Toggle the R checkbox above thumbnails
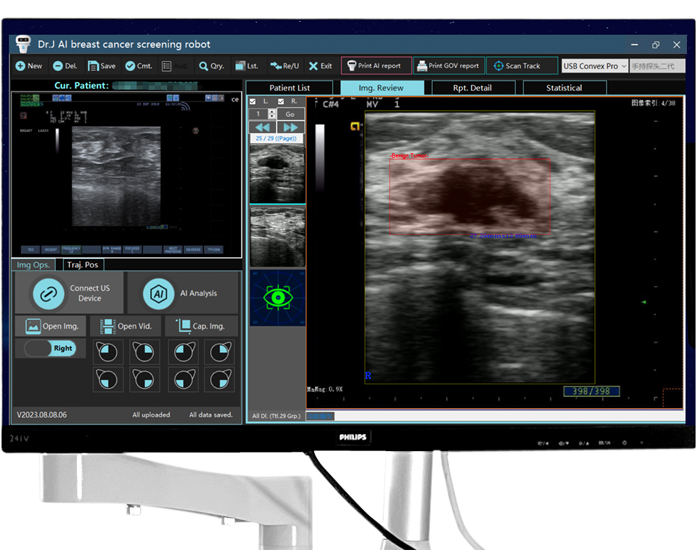700x550 pixels. tap(281, 102)
